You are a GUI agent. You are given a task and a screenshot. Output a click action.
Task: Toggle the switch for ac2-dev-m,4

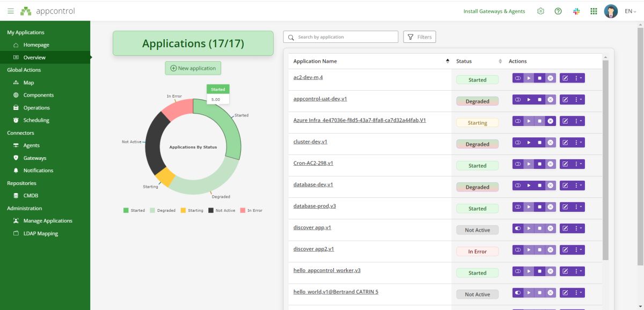pyautogui.click(x=518, y=78)
